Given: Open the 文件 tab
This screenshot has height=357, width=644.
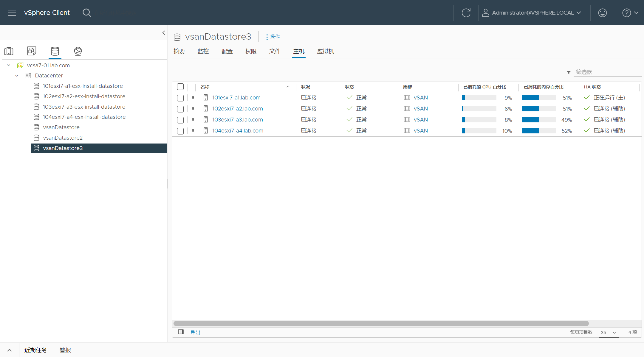Looking at the screenshot, I should tap(275, 51).
